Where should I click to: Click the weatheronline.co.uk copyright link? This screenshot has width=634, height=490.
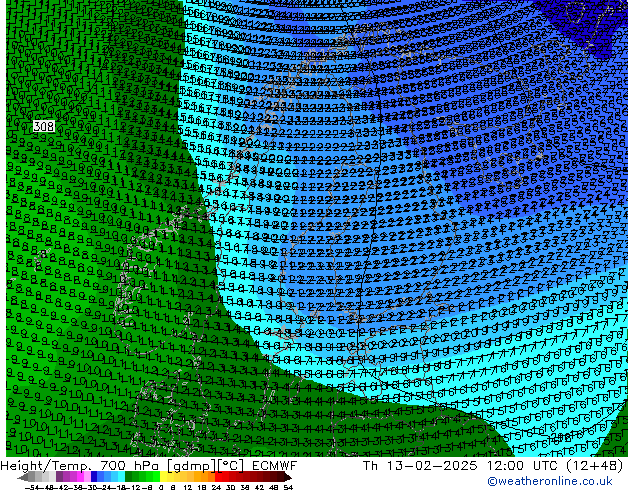click(x=549, y=481)
